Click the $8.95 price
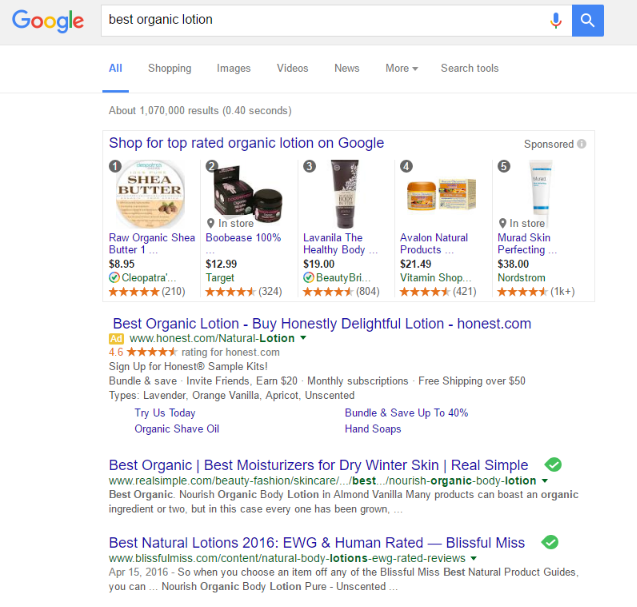The image size is (637, 607). coord(121,264)
